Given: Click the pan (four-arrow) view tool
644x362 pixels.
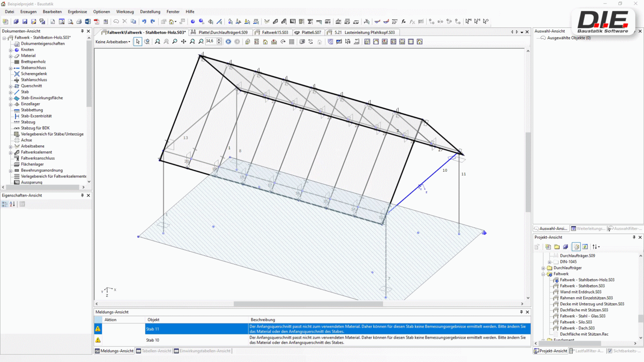Looking at the screenshot, I should [183, 42].
